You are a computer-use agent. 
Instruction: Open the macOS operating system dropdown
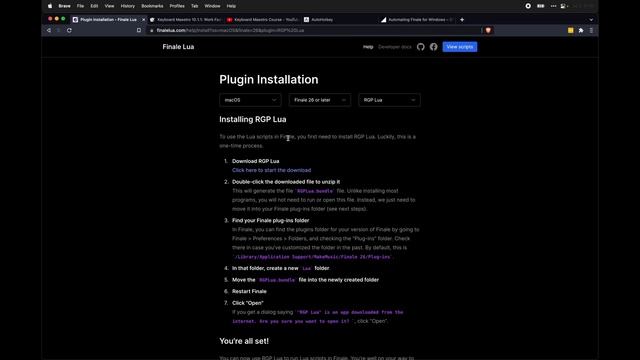click(250, 100)
